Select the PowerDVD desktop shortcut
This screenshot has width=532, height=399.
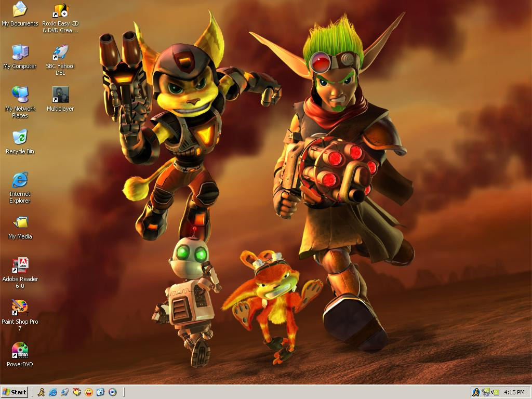click(20, 355)
